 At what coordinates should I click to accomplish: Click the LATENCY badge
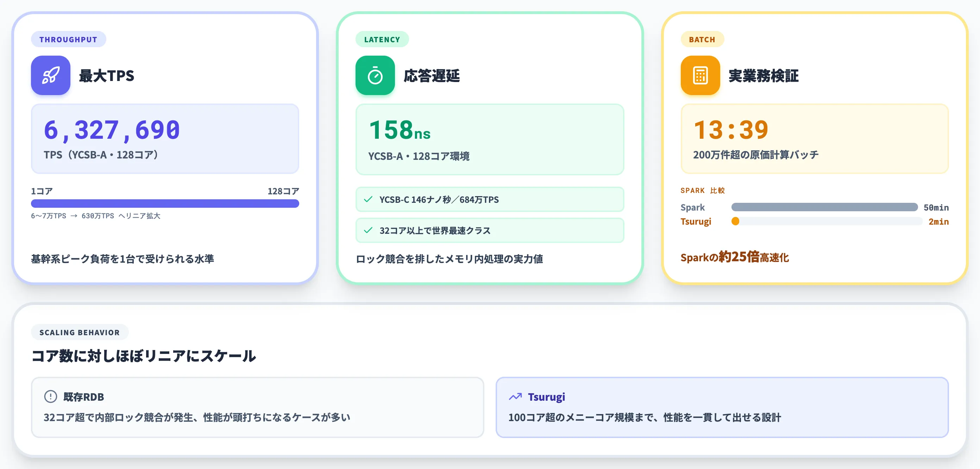coord(382,39)
